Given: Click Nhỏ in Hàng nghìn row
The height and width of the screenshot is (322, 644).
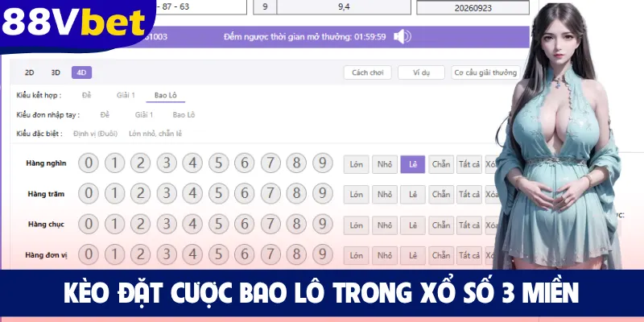Looking at the screenshot, I should click(385, 164).
